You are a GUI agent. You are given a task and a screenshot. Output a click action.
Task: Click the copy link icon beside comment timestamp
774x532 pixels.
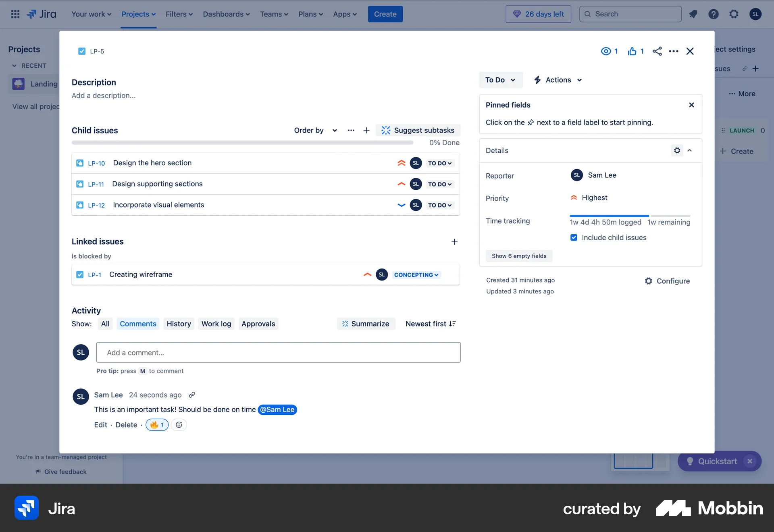(x=191, y=395)
